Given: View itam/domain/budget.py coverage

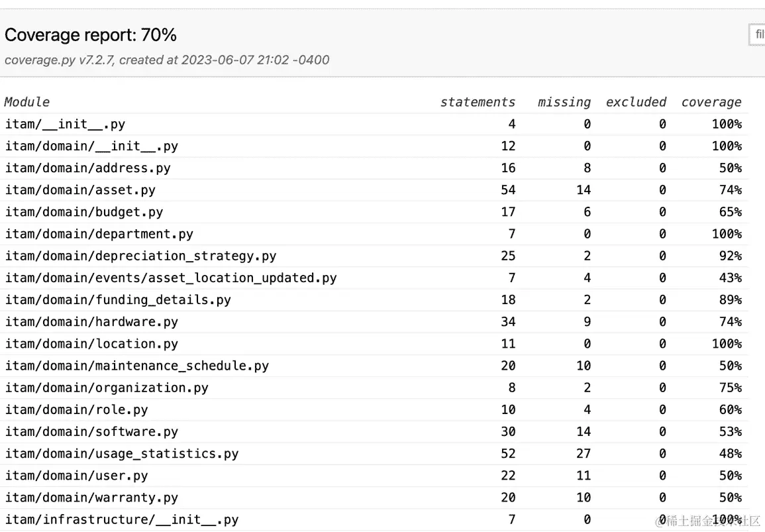Looking at the screenshot, I should [x=83, y=212].
